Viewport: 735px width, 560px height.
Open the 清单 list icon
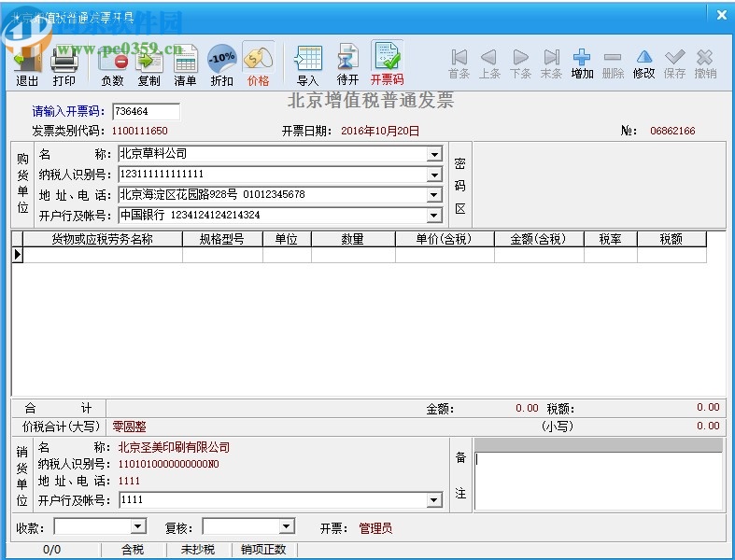185,66
